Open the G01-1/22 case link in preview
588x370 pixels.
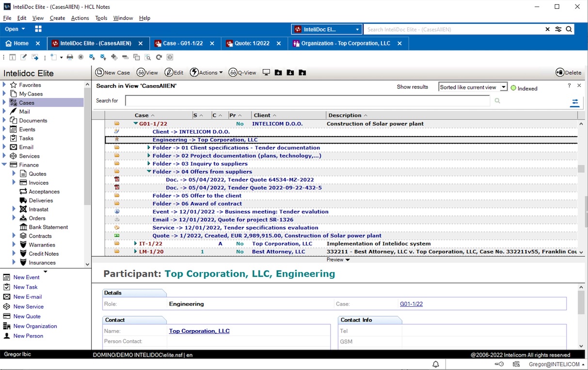click(411, 304)
